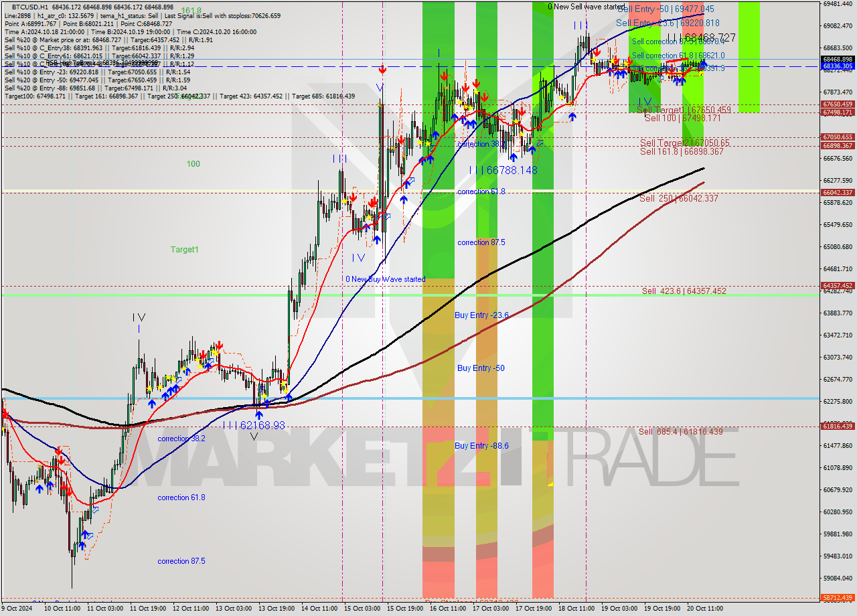The image size is (857, 616).
Task: Click the 'Sell %20 @ Entry -88' line
Action: (x=97, y=88)
